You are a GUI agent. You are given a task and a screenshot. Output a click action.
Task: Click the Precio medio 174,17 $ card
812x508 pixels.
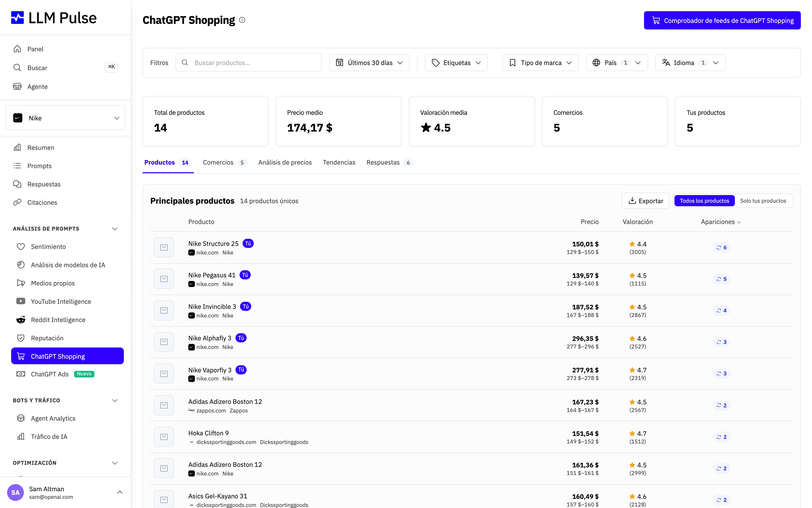tap(338, 121)
